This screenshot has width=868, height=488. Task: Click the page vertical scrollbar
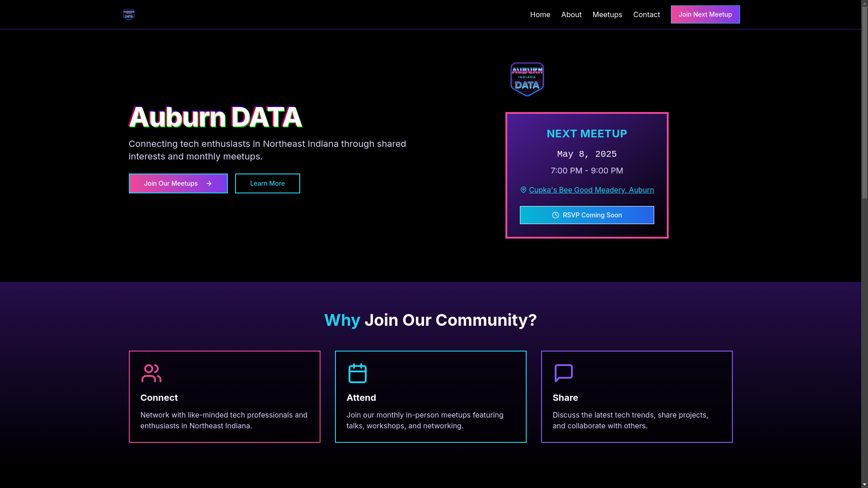(x=864, y=244)
